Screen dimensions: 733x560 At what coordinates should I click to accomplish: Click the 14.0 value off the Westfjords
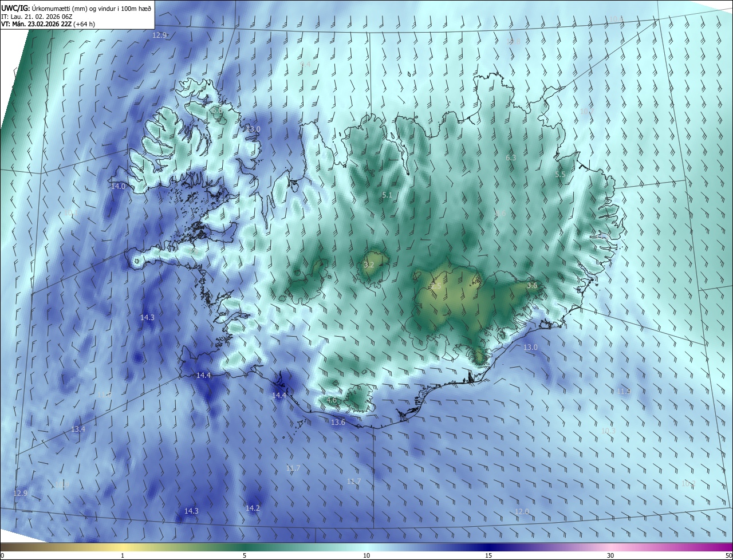click(x=118, y=187)
